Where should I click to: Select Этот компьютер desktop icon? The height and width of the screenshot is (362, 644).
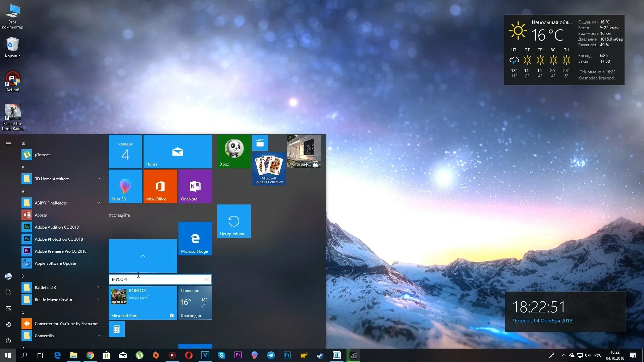[x=12, y=17]
